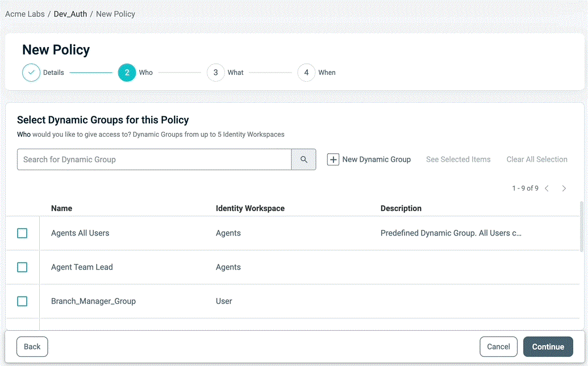
Task: Click the completed Details step checkmark
Action: (31, 73)
